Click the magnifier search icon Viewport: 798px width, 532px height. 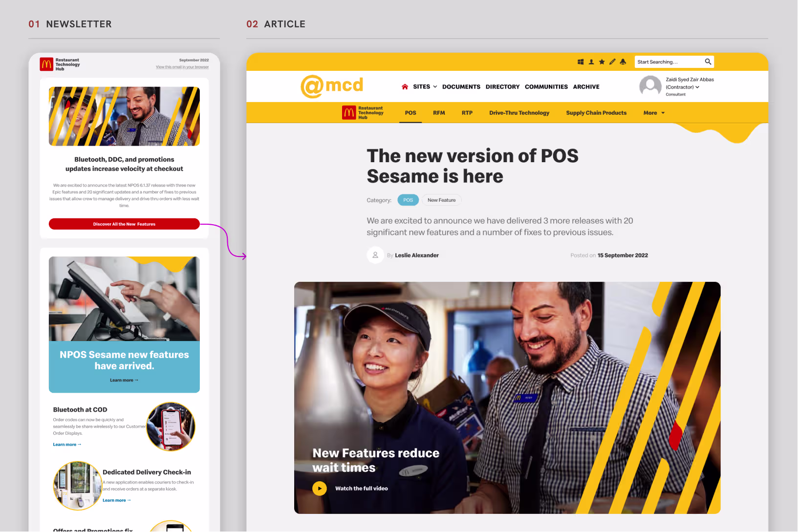click(x=708, y=62)
